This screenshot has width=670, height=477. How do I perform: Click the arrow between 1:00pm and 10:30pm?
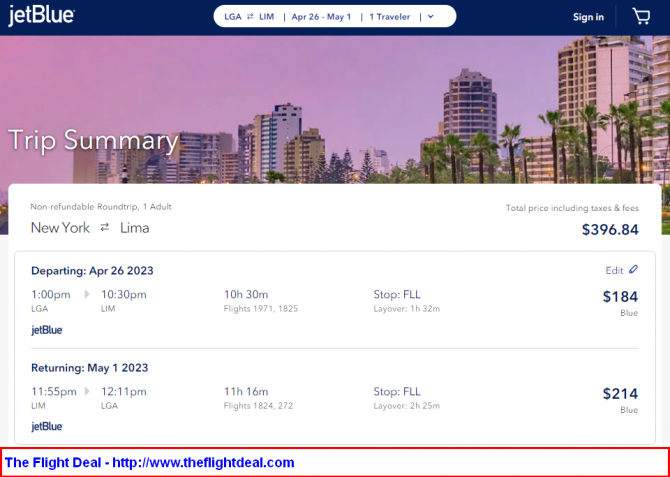click(87, 294)
